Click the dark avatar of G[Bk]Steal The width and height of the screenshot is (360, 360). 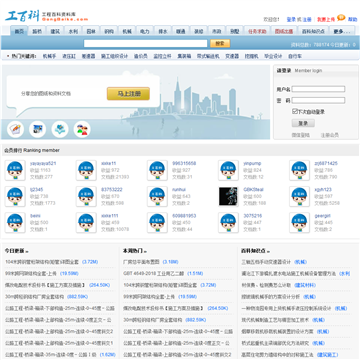tap(228, 196)
